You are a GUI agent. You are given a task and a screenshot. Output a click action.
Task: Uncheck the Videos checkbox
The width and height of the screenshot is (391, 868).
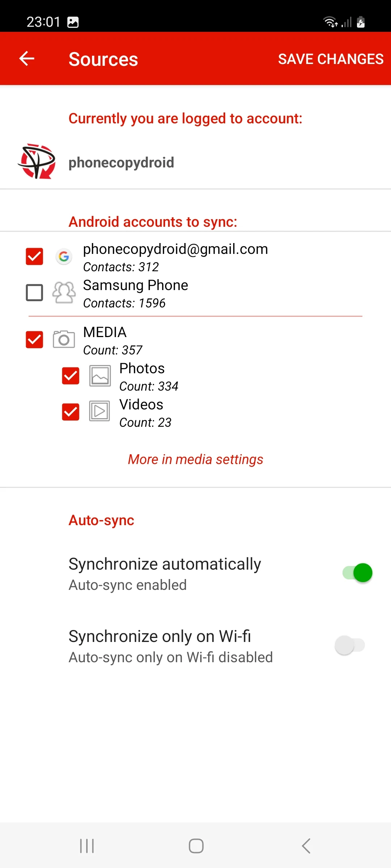point(71,412)
